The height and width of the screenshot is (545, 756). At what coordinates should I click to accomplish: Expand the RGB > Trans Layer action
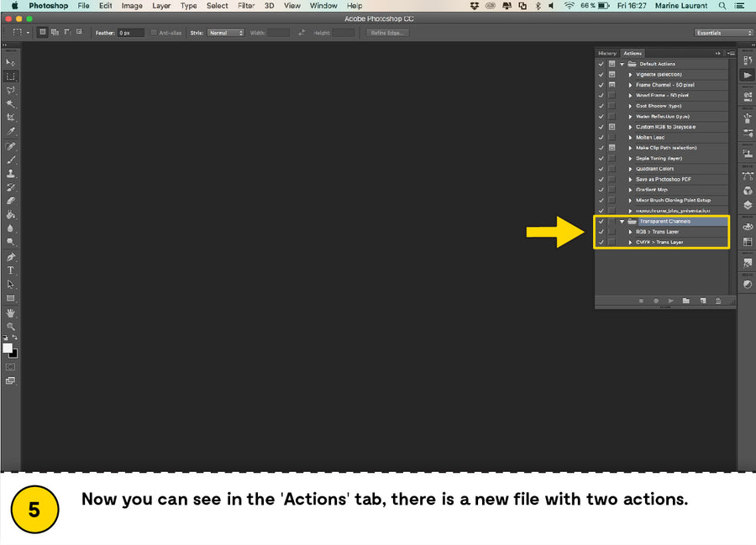pyautogui.click(x=630, y=232)
